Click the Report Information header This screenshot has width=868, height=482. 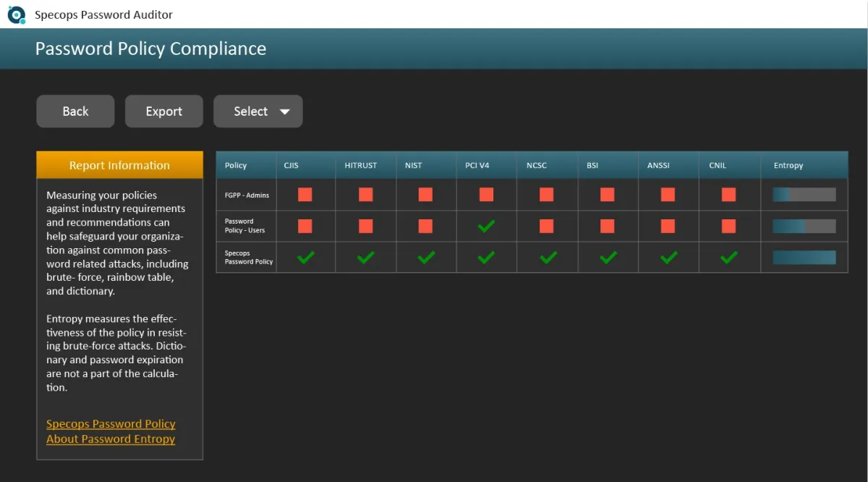pos(119,165)
